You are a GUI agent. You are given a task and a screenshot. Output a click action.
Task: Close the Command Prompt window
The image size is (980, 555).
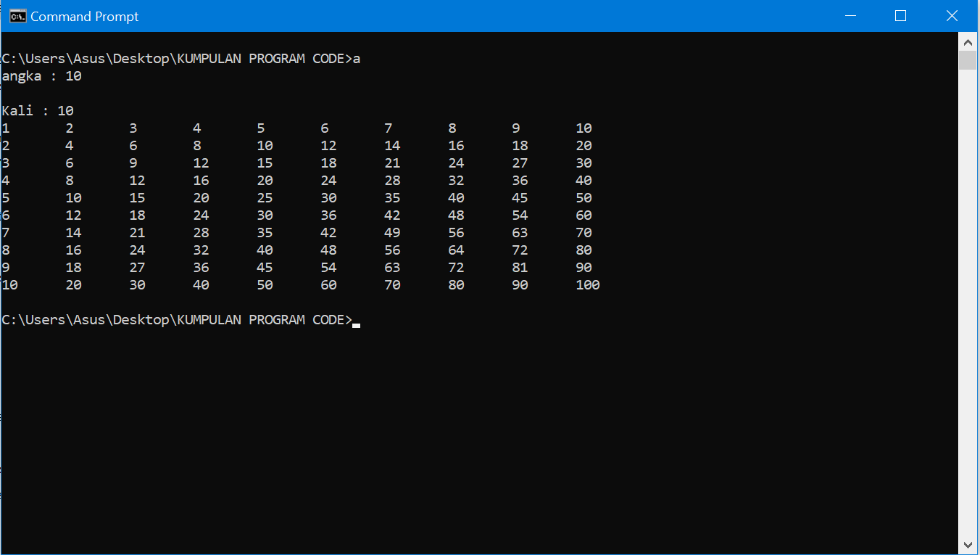click(x=952, y=16)
